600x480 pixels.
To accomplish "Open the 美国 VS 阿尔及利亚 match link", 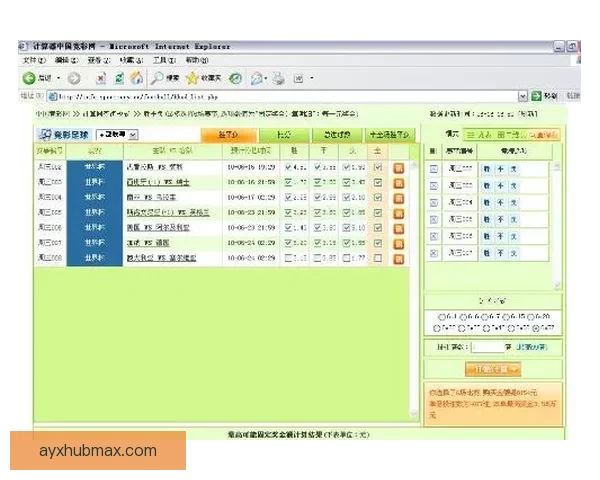I will click(x=158, y=228).
